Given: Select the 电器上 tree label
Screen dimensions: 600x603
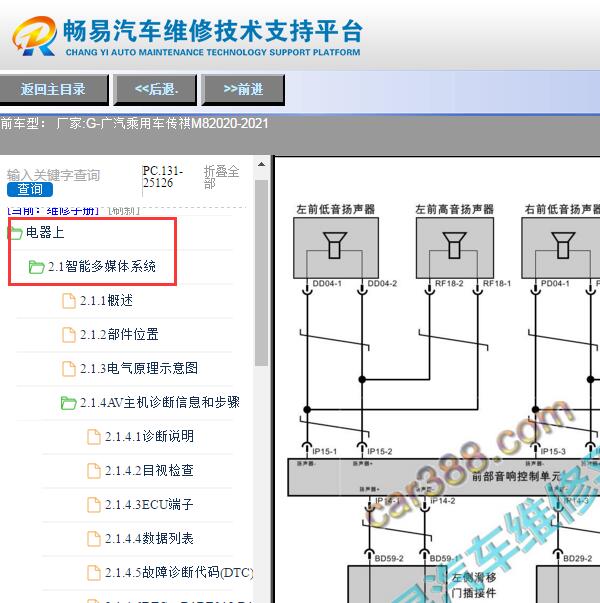Looking at the screenshot, I should point(45,232).
